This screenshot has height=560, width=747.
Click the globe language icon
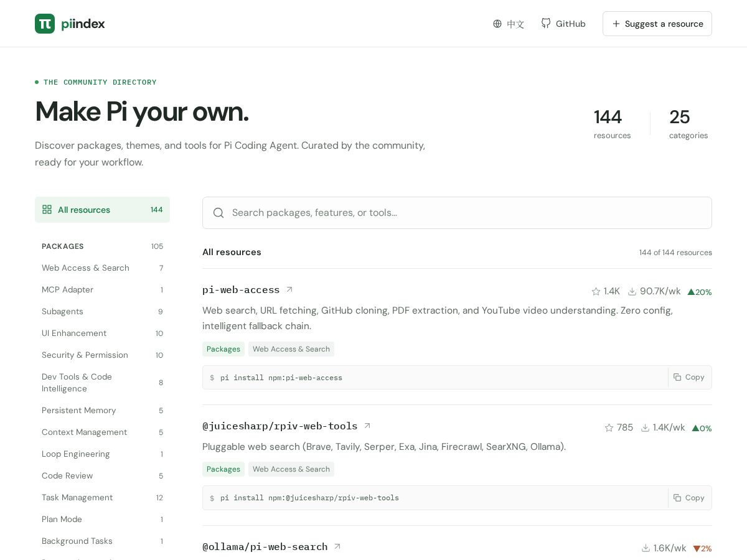click(497, 24)
